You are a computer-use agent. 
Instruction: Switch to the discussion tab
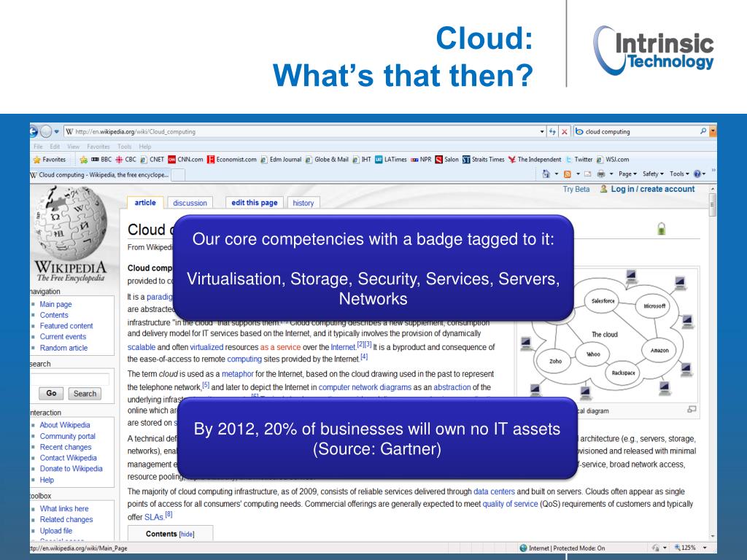pyautogui.click(x=190, y=203)
